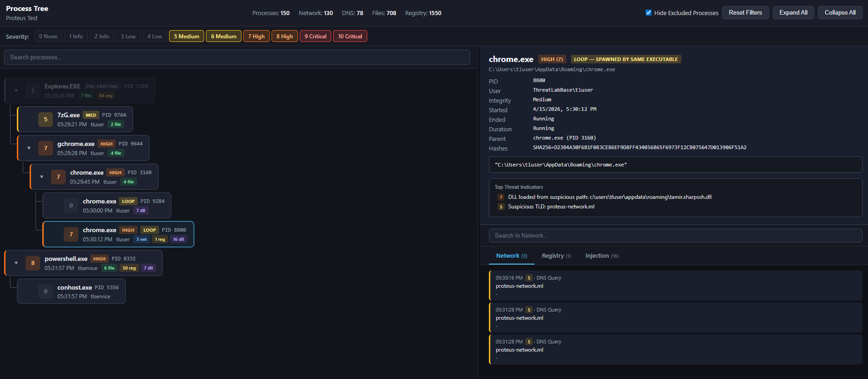
Task: Toggle the 8 High severity filter
Action: point(285,36)
